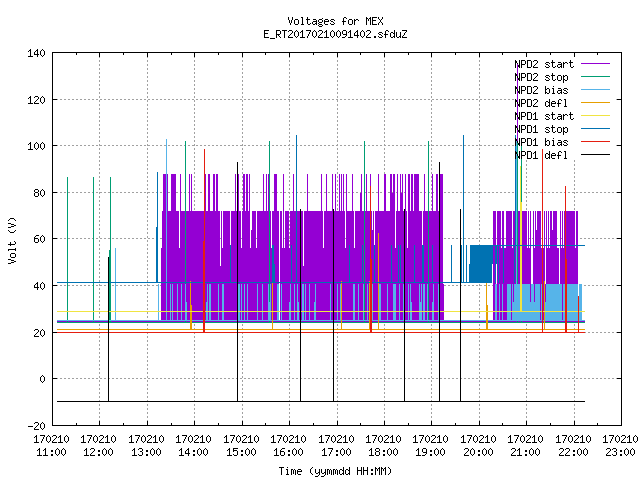Click the x-axis tick label 170210 16:00
Screen dimensions: 640x480
coord(288,446)
